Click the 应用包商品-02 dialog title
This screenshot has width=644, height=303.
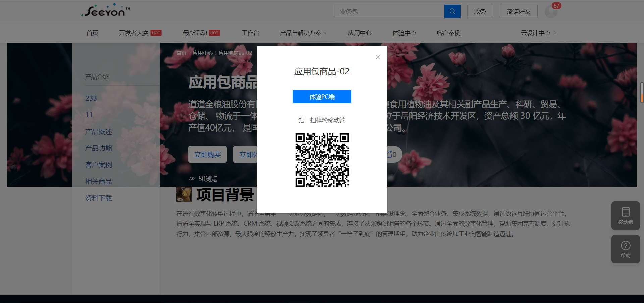point(322,71)
